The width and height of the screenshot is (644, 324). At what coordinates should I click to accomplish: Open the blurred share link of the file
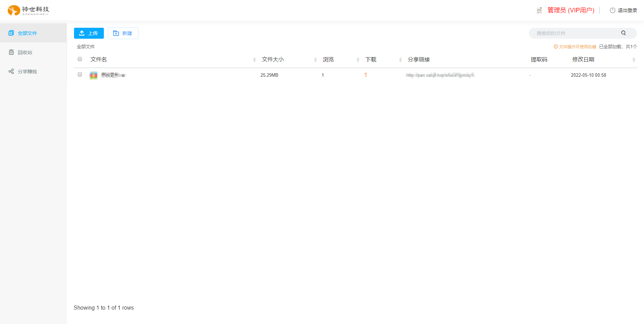tap(440, 75)
